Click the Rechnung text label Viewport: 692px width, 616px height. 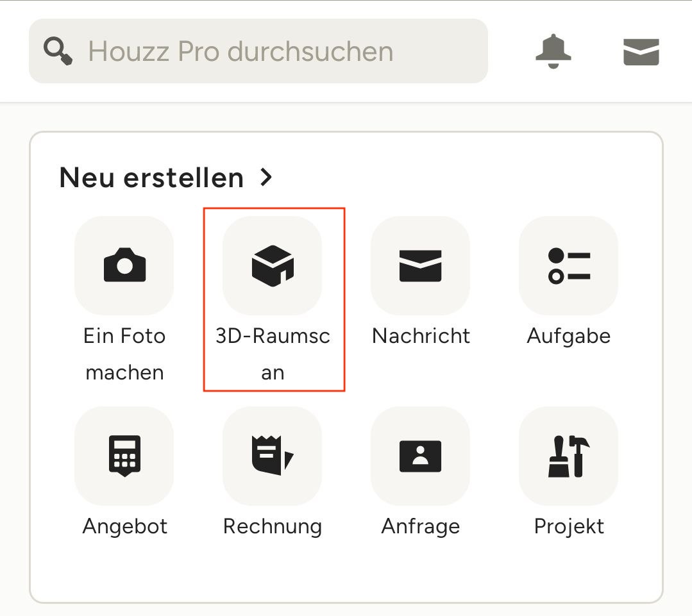pos(273,526)
